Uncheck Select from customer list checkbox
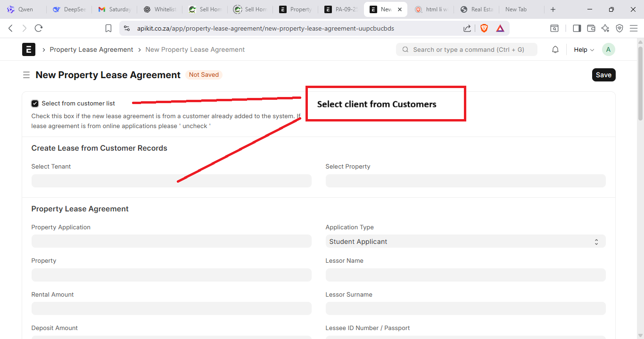Screen dimensions: 644x339 (35, 104)
